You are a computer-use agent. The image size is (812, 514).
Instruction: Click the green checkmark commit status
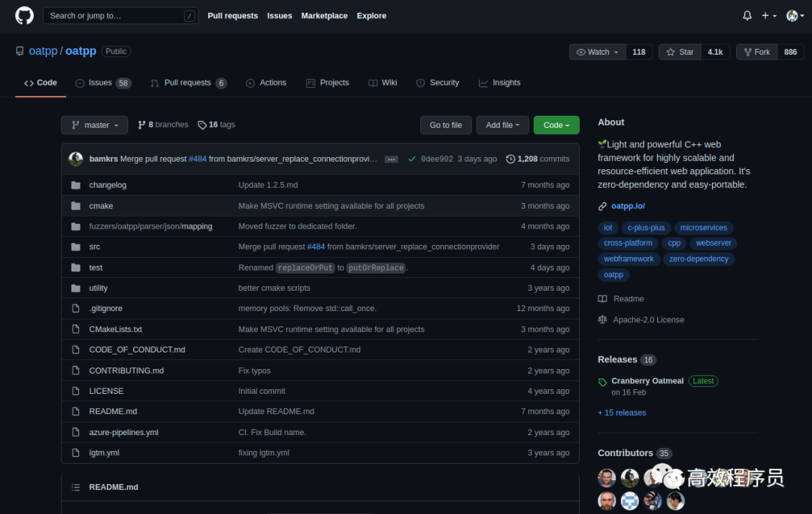click(x=412, y=159)
